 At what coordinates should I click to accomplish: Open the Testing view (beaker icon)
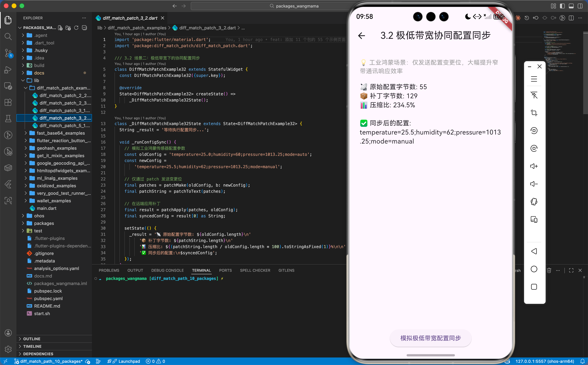pyautogui.click(x=8, y=119)
